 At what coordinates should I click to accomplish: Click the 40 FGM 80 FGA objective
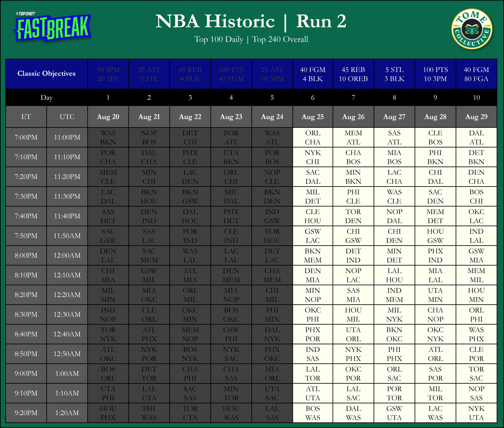[476, 74]
